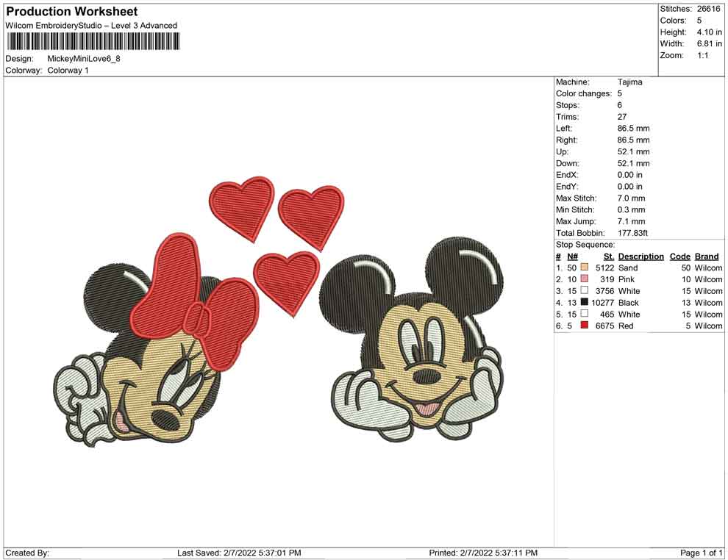Click the Down value 52.1 mm
Viewport: 728px width, 560px height.
[633, 163]
